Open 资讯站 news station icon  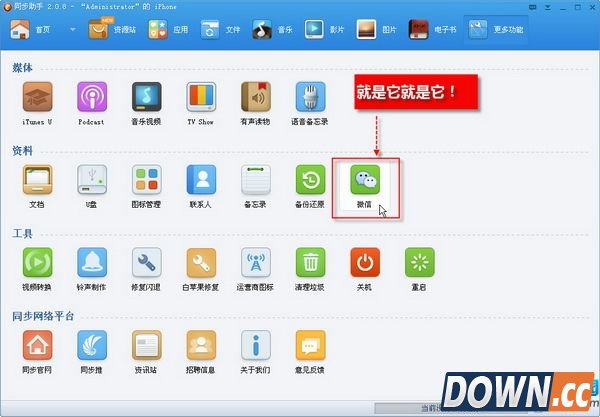(x=147, y=345)
